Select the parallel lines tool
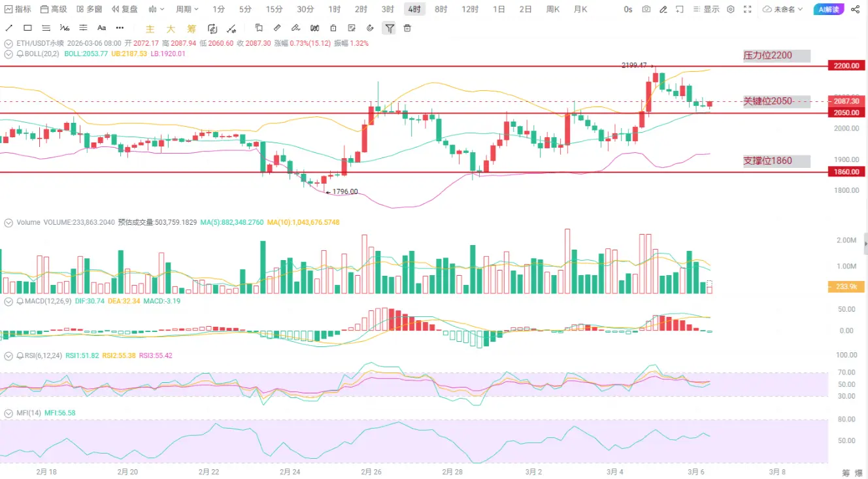868x479 pixels. pyautogui.click(x=46, y=28)
